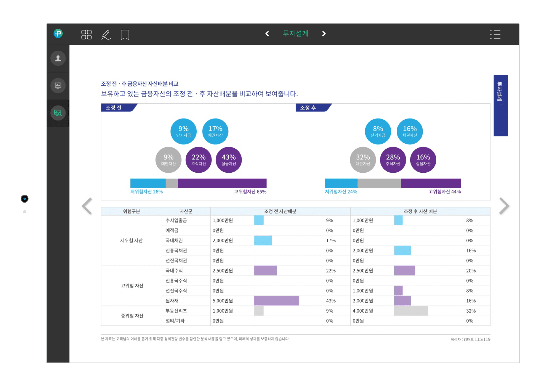The width and height of the screenshot is (551, 392).
Task: Click the 투자설계 title in header
Action: pos(295,33)
